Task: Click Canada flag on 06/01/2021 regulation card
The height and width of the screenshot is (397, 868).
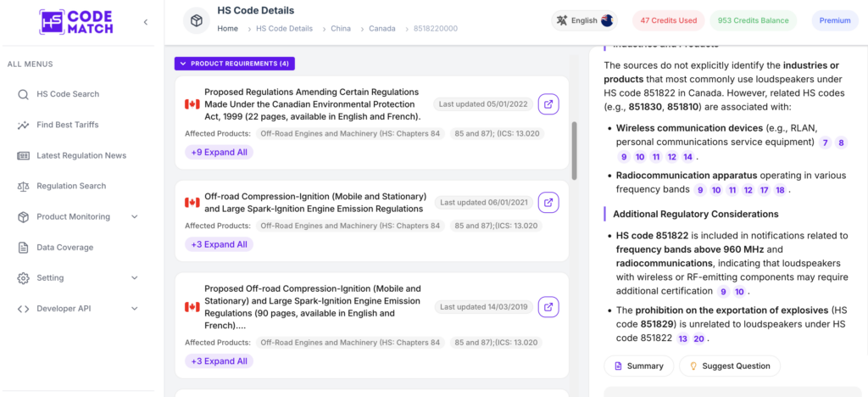Action: coord(192,203)
